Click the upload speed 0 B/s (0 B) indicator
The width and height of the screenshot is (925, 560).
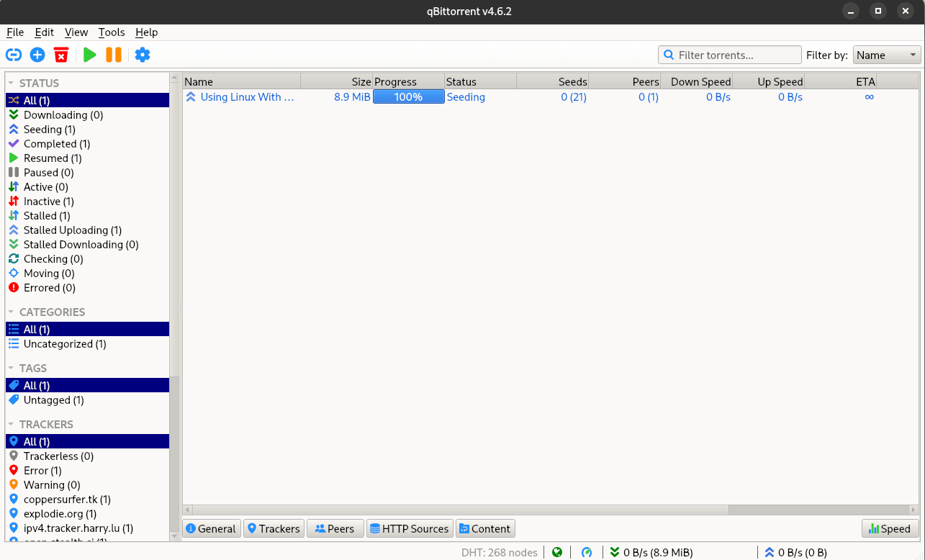click(795, 552)
